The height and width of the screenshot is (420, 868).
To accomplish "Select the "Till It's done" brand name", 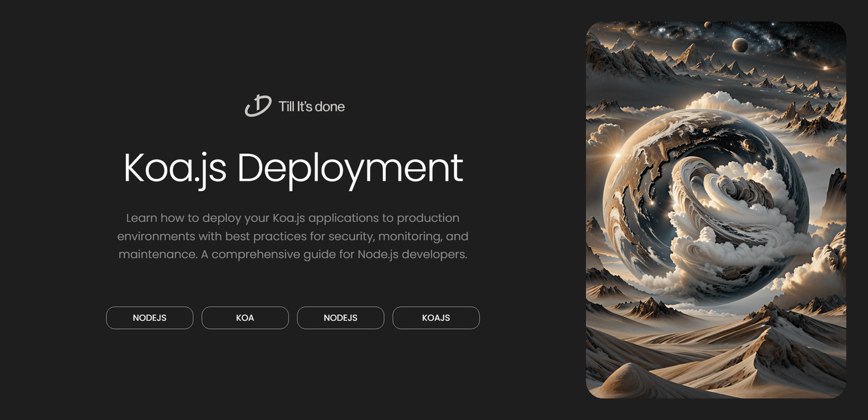I will 312,106.
